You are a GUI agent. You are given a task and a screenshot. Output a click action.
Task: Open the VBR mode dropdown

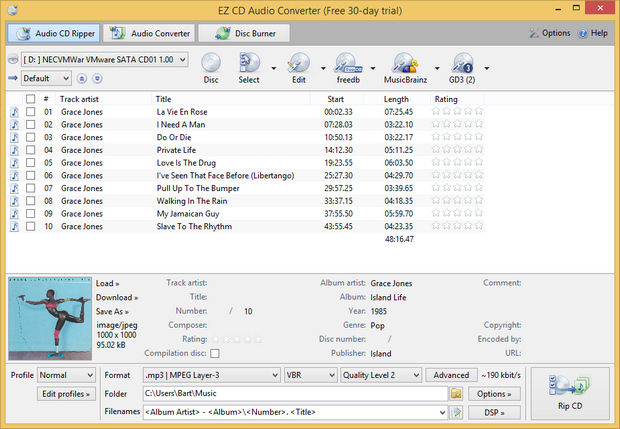click(310, 375)
